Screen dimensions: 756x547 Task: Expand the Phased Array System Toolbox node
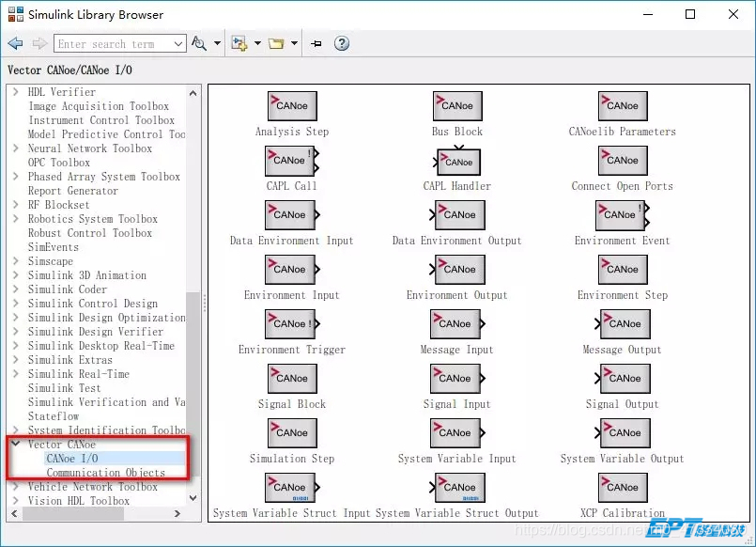[16, 177]
